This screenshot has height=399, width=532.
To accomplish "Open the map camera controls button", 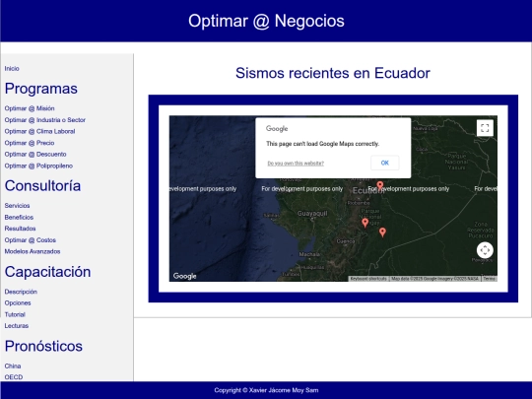I will tap(485, 250).
